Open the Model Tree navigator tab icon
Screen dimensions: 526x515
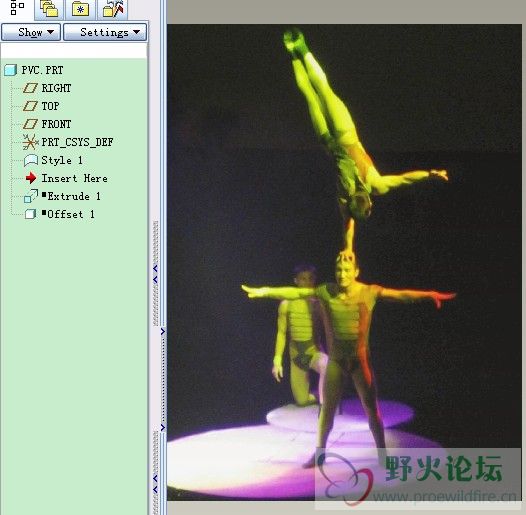17,8
